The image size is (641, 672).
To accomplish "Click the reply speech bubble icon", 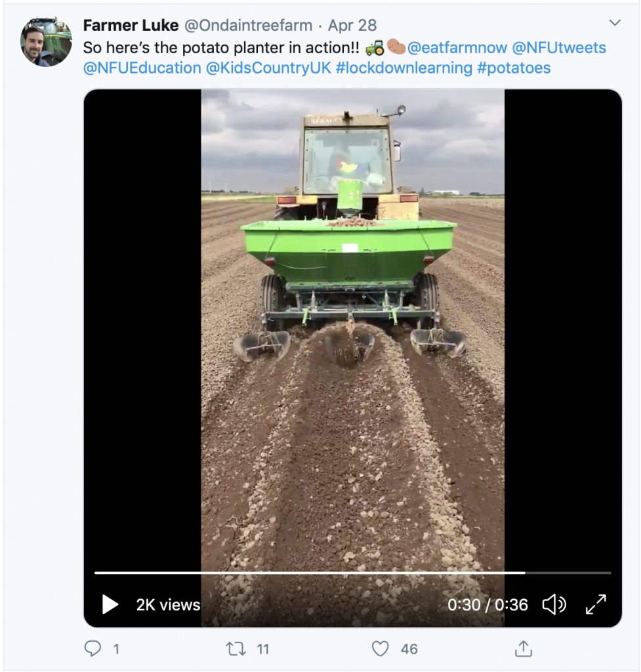I will point(93,649).
